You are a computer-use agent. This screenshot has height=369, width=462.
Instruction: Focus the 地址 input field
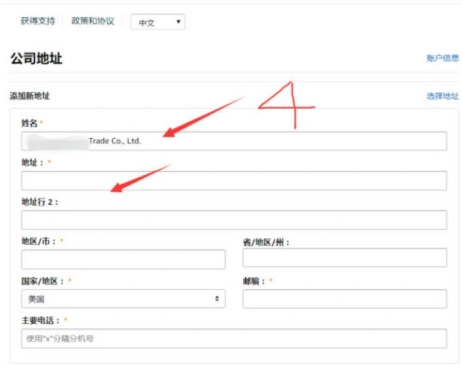point(234,181)
